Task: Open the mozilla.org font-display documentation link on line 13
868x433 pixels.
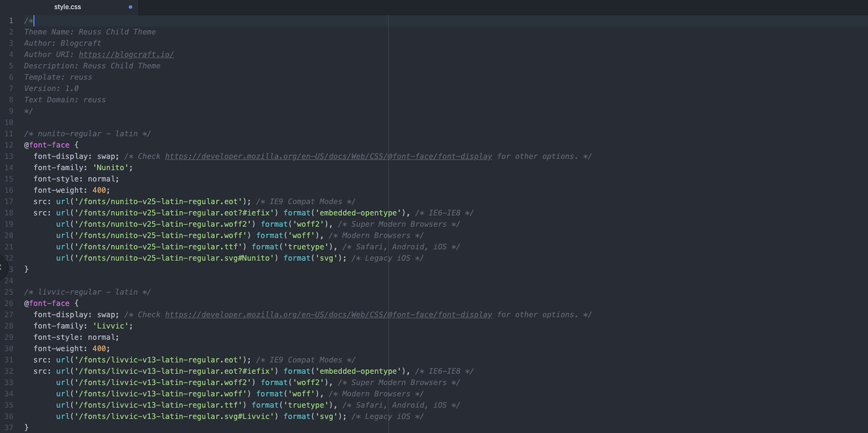Action: click(328, 156)
